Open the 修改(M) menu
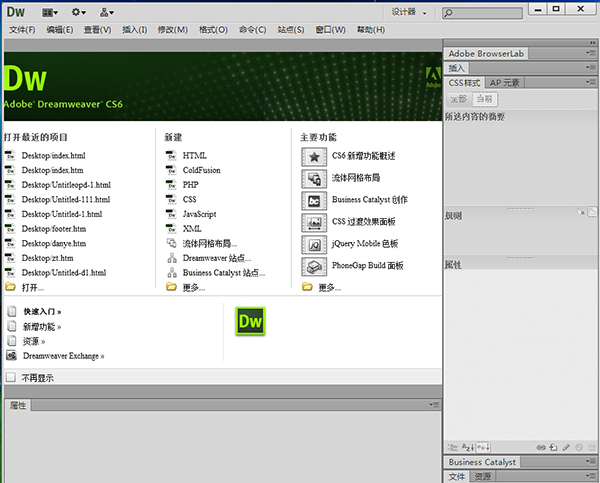600x483 pixels. [172, 30]
